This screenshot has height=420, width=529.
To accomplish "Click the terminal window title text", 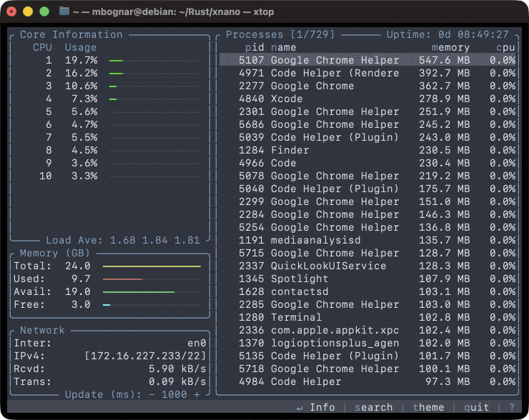I will click(174, 12).
